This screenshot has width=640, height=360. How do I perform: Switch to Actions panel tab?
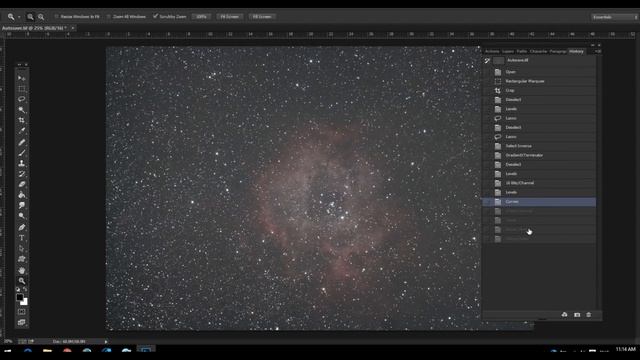492,51
